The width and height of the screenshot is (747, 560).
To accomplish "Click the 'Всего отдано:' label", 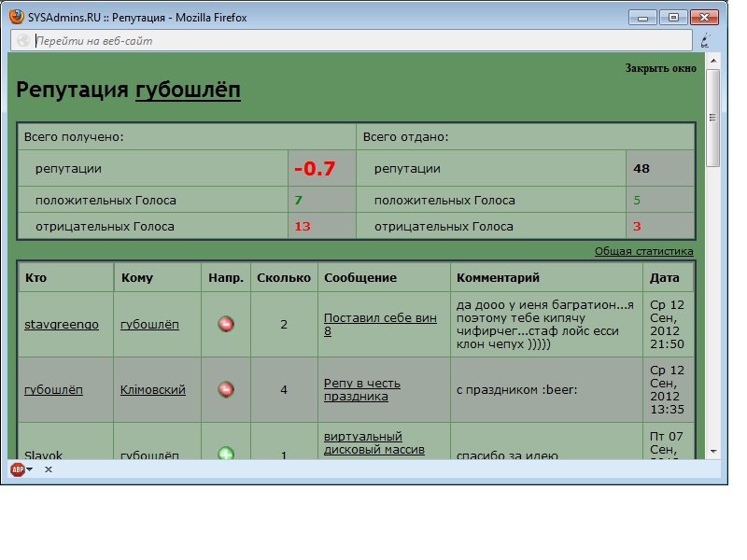I will pyautogui.click(x=405, y=137).
